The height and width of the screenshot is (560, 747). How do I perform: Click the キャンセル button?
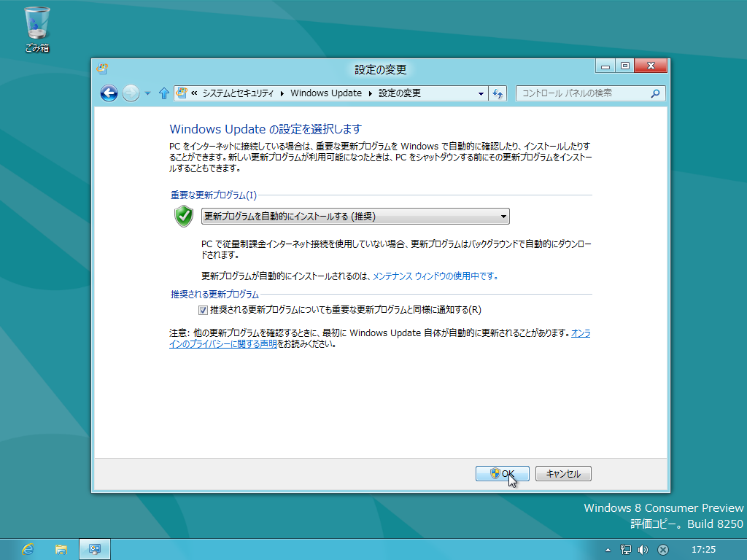click(x=563, y=473)
